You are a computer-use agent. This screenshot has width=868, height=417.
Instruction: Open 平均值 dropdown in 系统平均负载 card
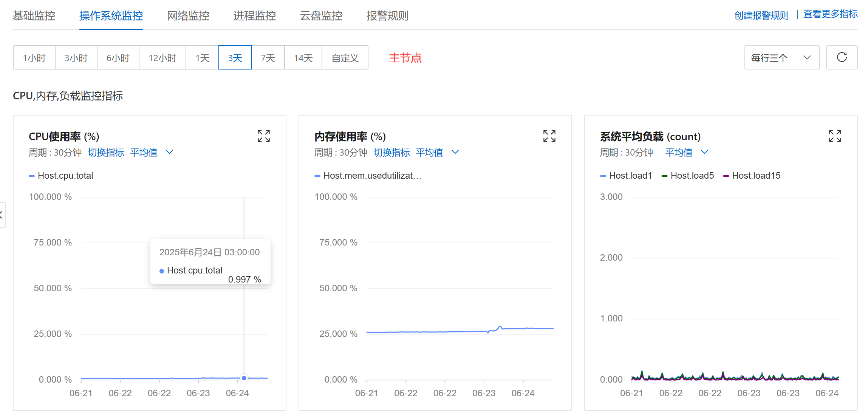click(x=687, y=152)
